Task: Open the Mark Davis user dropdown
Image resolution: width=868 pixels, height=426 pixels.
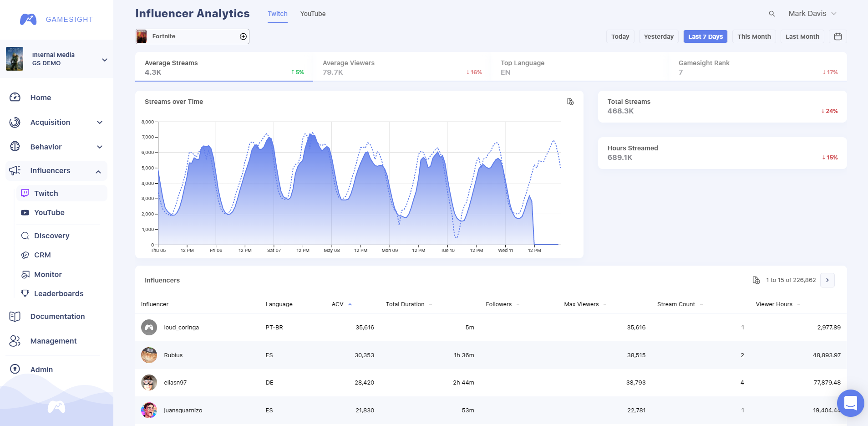Action: pyautogui.click(x=812, y=14)
